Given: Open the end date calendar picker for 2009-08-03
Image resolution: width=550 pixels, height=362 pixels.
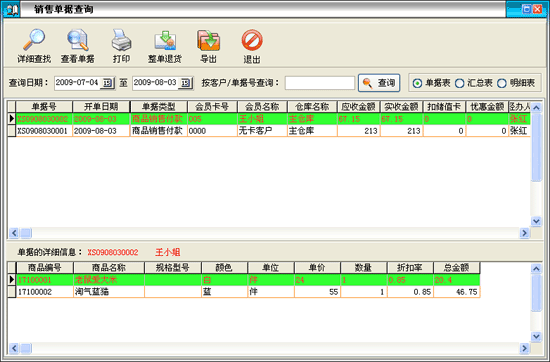Looking at the screenshot, I should pos(185,83).
